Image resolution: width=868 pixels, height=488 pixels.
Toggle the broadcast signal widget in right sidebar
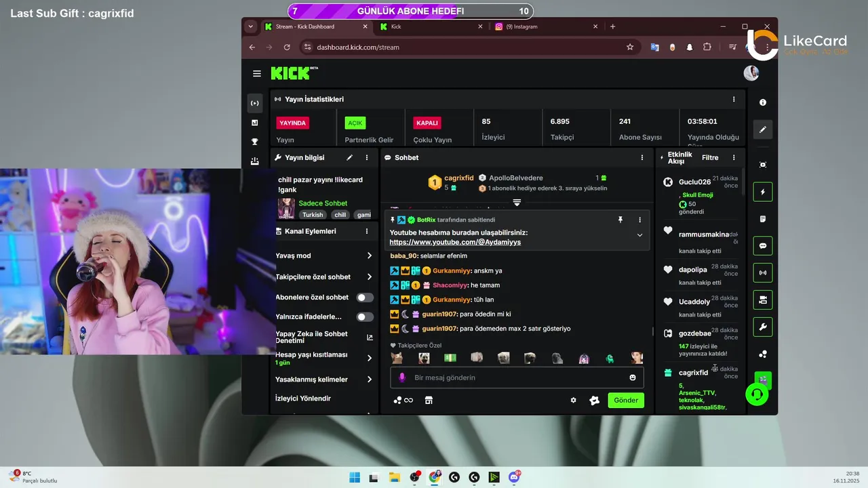(763, 273)
